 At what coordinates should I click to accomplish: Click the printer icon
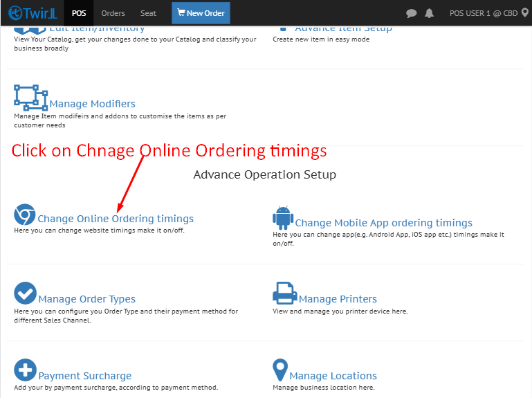point(284,293)
